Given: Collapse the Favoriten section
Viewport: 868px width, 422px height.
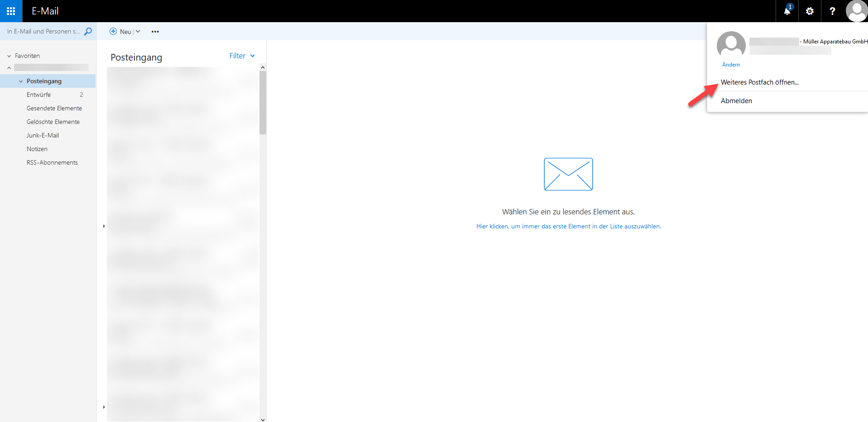Looking at the screenshot, I should point(9,56).
